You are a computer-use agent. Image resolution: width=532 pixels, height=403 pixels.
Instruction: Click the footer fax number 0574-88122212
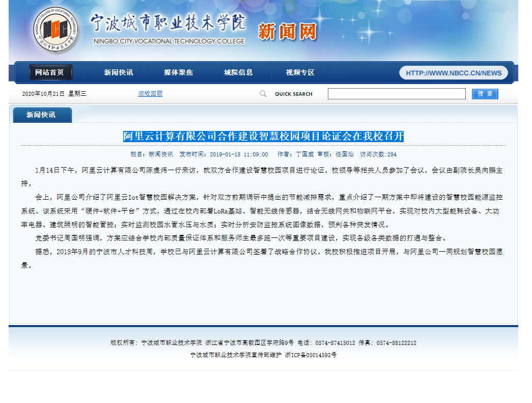point(396,343)
